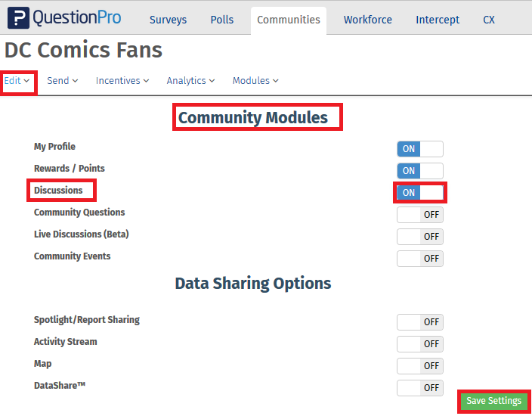Open the Workforce tab
The height and width of the screenshot is (416, 532).
pos(367,20)
